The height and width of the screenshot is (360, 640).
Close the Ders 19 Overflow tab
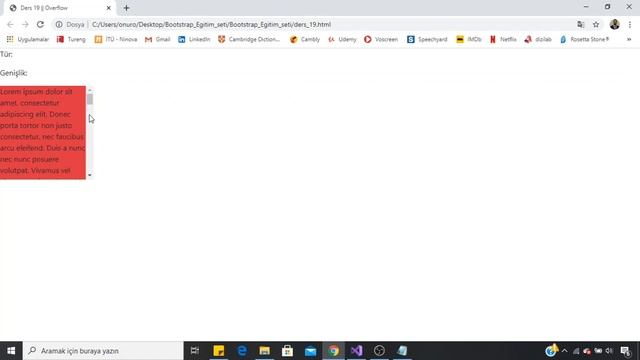[109, 8]
